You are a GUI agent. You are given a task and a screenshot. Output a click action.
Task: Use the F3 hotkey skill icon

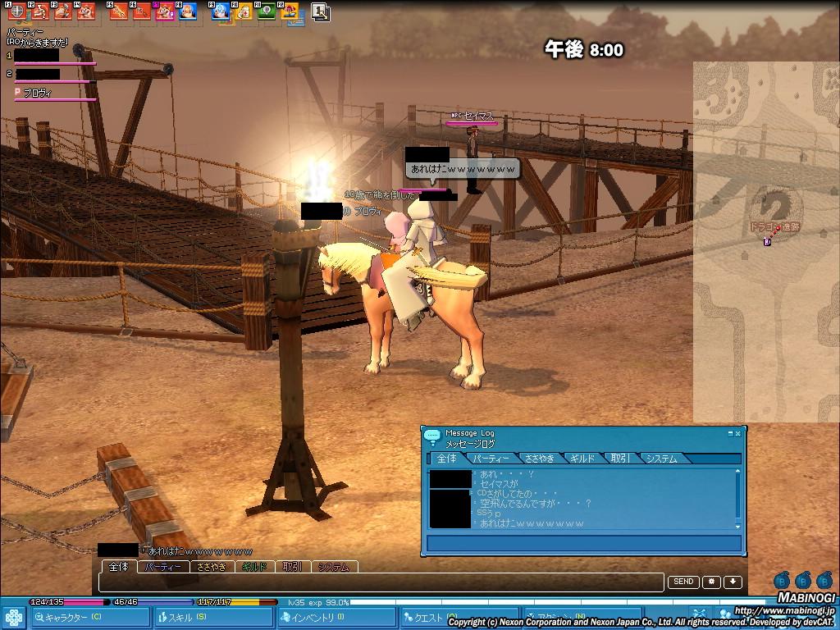62,11
